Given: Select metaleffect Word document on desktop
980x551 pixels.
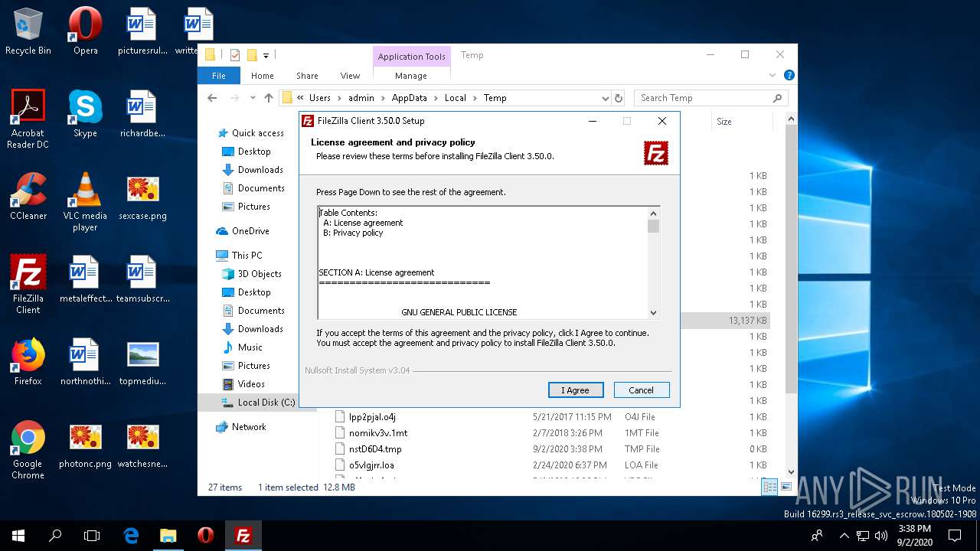Looking at the screenshot, I should point(85,279).
